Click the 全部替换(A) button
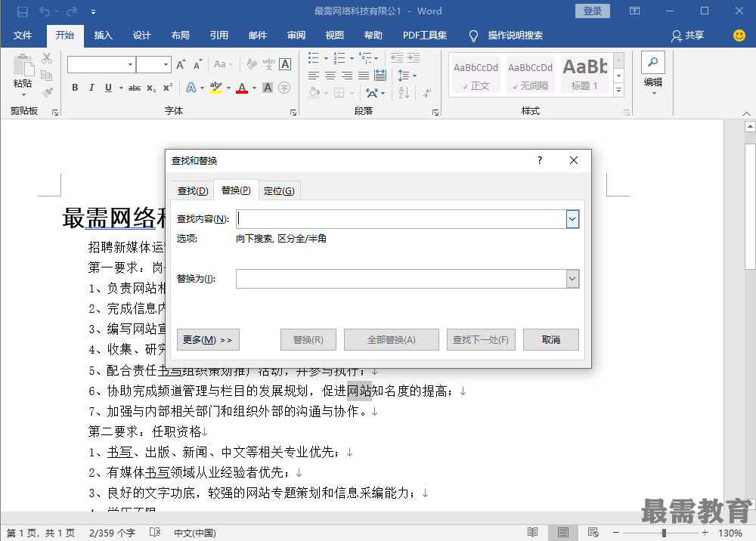This screenshot has height=541, width=756. click(x=391, y=339)
